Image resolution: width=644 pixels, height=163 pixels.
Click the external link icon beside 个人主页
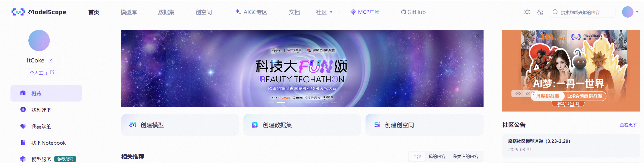(52, 72)
